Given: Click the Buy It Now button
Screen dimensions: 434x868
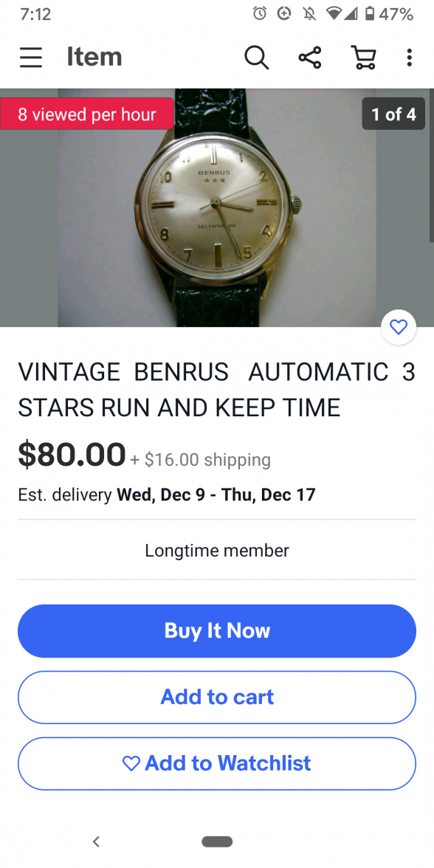Looking at the screenshot, I should pyautogui.click(x=217, y=631).
